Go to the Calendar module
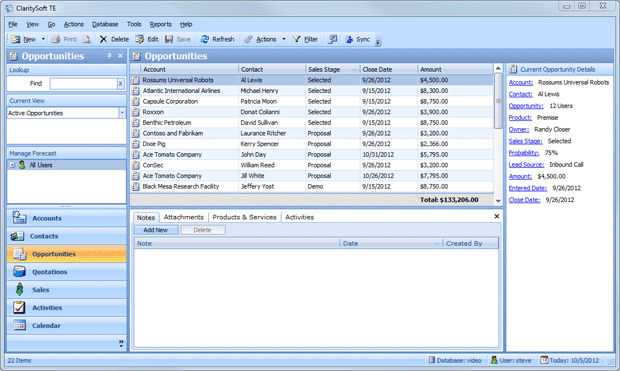This screenshot has height=371, width=620. [x=66, y=326]
